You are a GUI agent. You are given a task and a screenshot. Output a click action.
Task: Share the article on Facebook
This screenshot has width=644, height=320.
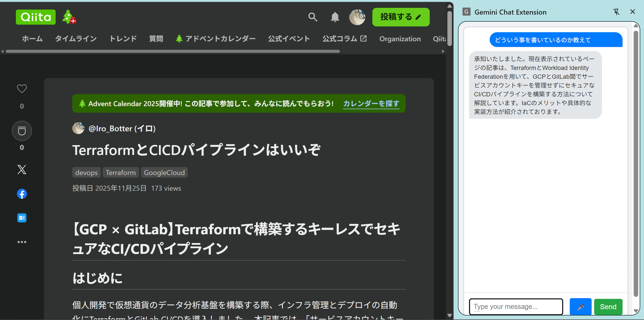click(22, 194)
